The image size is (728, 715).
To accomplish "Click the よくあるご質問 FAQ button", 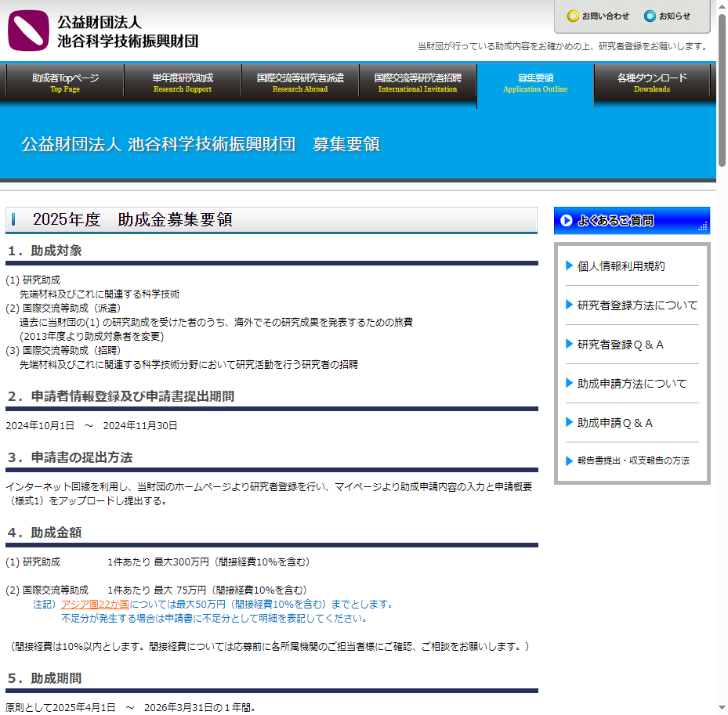I will (x=632, y=220).
